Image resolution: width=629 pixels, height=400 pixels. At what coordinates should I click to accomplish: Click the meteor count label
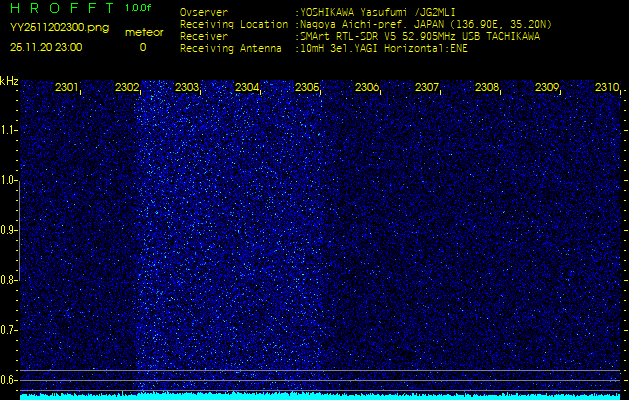tap(143, 32)
